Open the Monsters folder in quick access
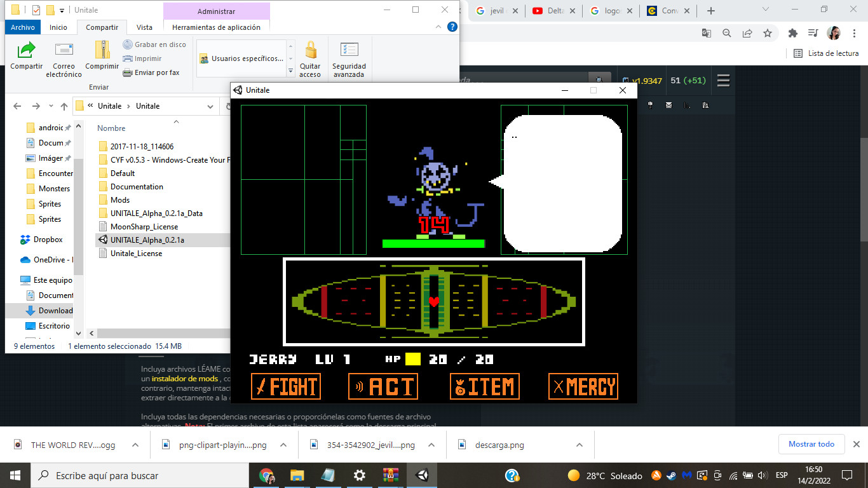 [54, 189]
